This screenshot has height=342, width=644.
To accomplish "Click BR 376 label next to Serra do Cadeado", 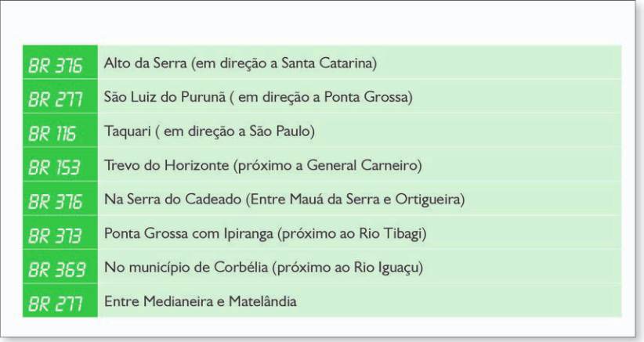I will coord(55,201).
